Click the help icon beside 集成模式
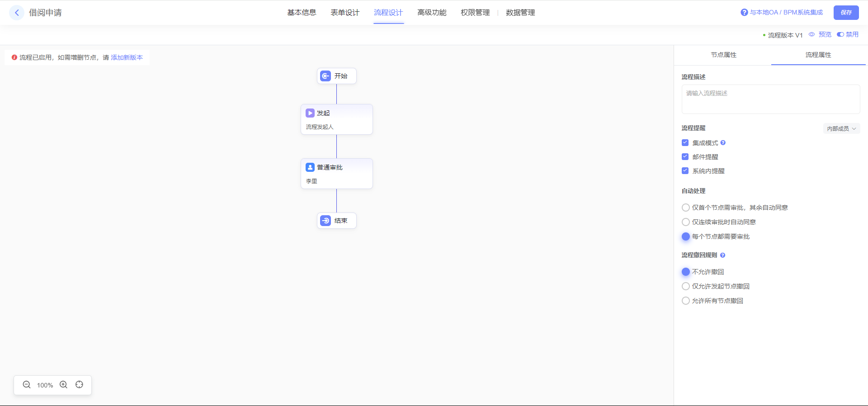 click(x=723, y=143)
